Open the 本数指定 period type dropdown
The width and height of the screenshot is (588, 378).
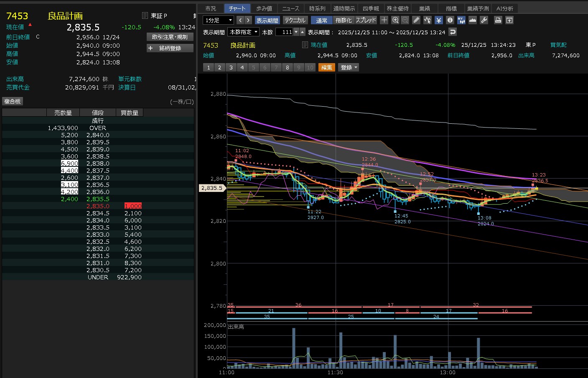pyautogui.click(x=243, y=32)
